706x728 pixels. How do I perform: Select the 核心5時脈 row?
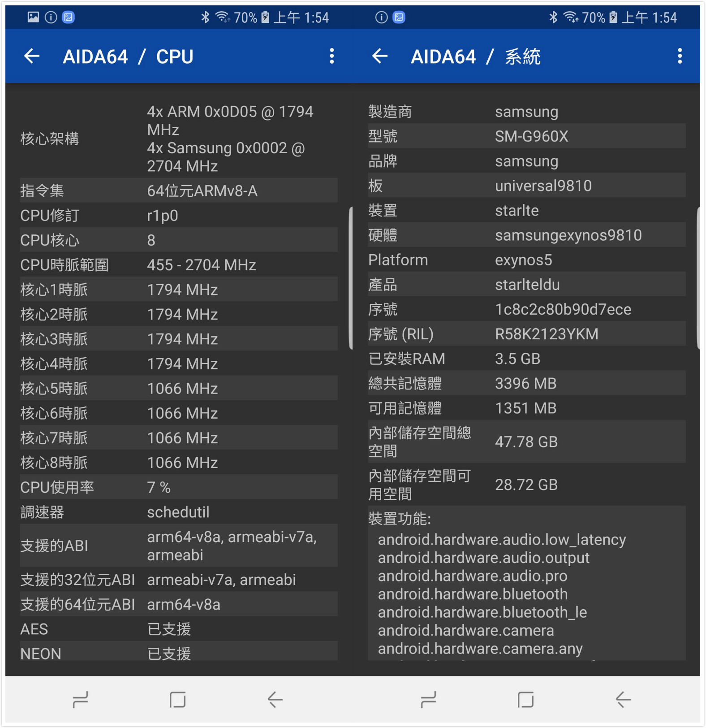[179, 388]
